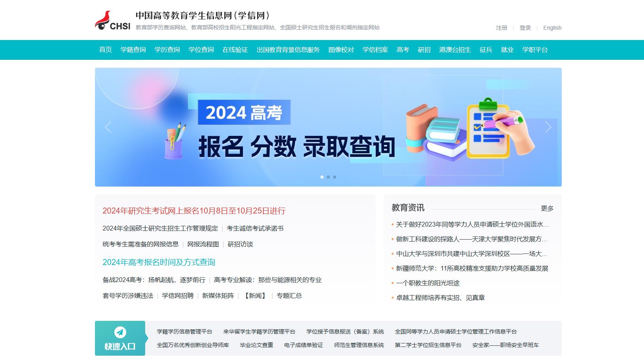This screenshot has width=644, height=364.
Task: Go to 研招 in navigation bar
Action: coord(424,50)
